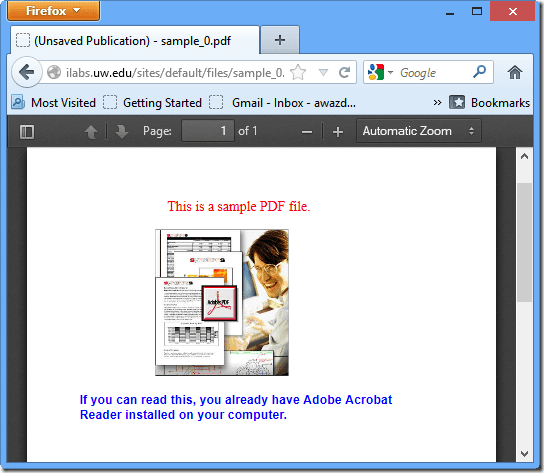Open the Firefox application menu
The width and height of the screenshot is (544, 473).
(54, 11)
